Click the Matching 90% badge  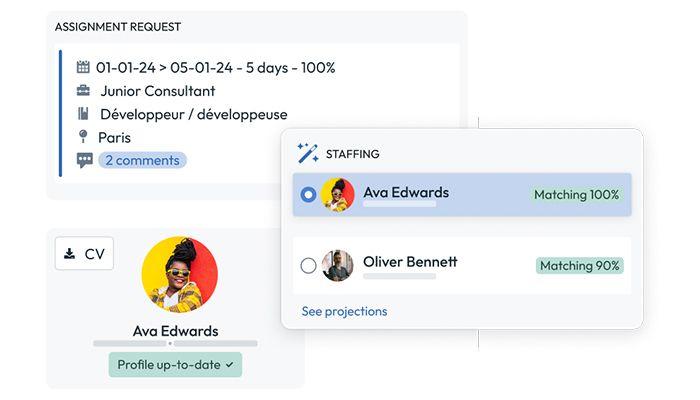(579, 266)
